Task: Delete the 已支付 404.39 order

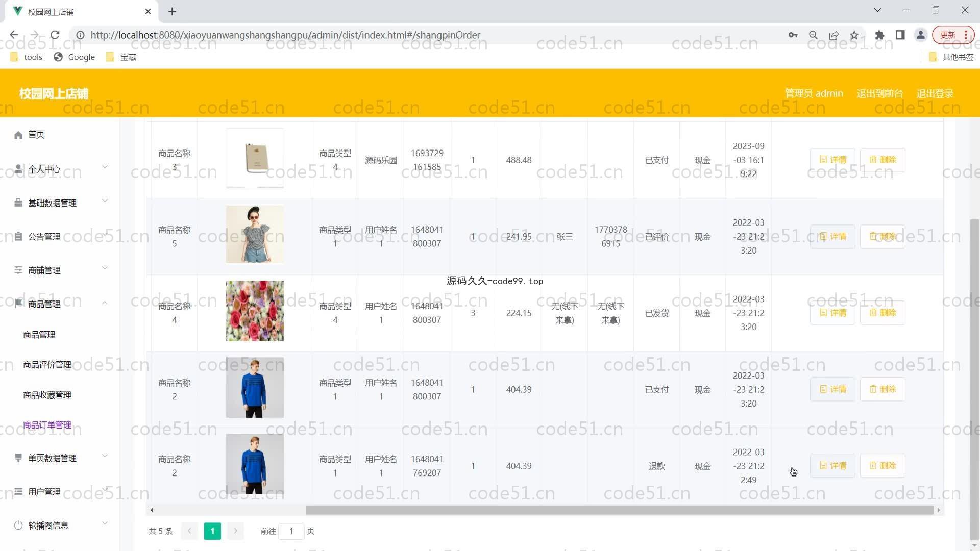Action: tap(883, 389)
